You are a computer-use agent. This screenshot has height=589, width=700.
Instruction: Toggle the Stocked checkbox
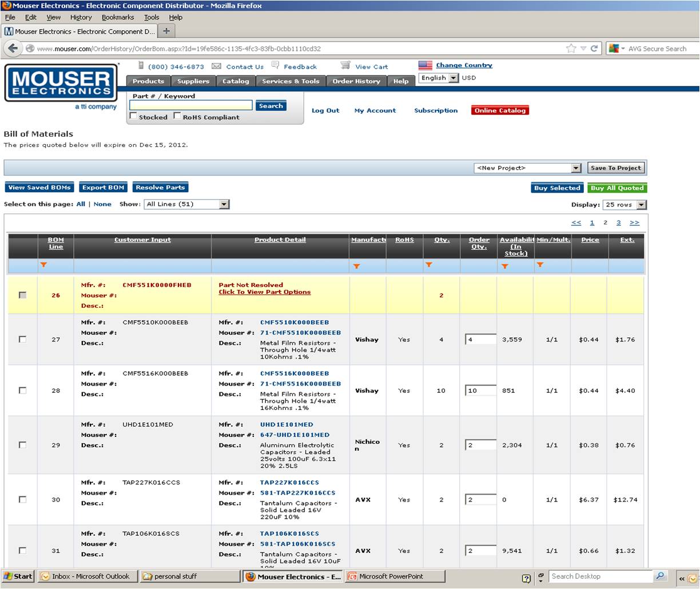[133, 116]
